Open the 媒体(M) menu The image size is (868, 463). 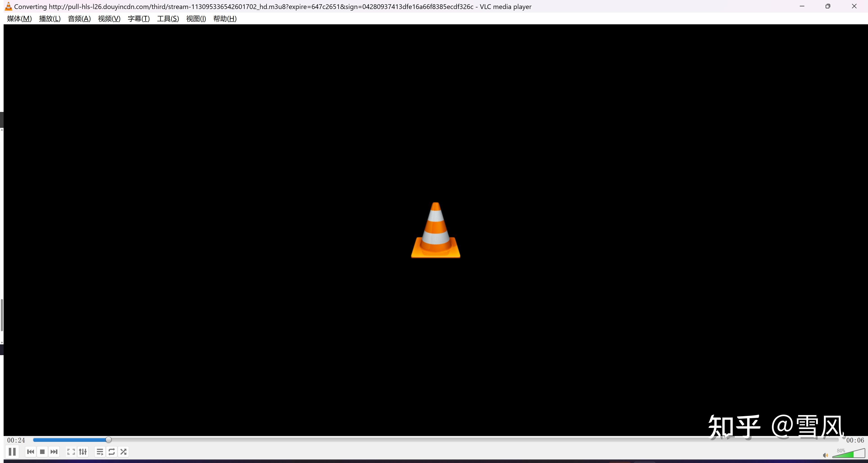19,18
